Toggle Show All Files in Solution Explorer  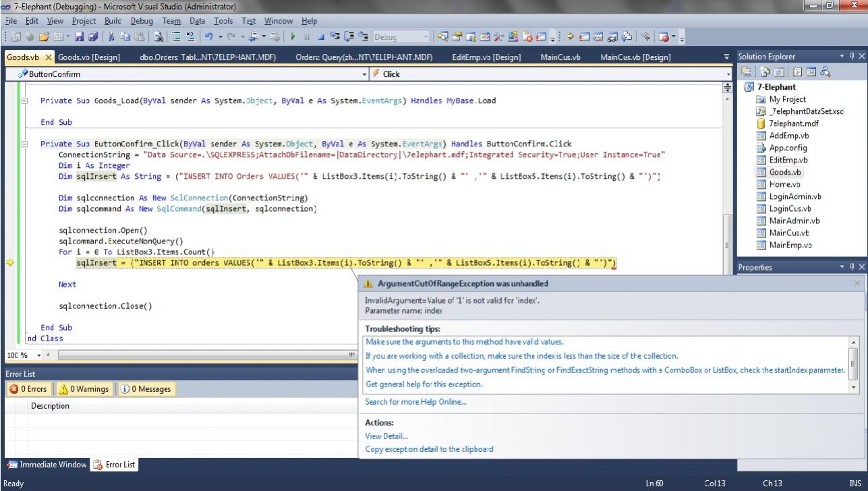(765, 71)
